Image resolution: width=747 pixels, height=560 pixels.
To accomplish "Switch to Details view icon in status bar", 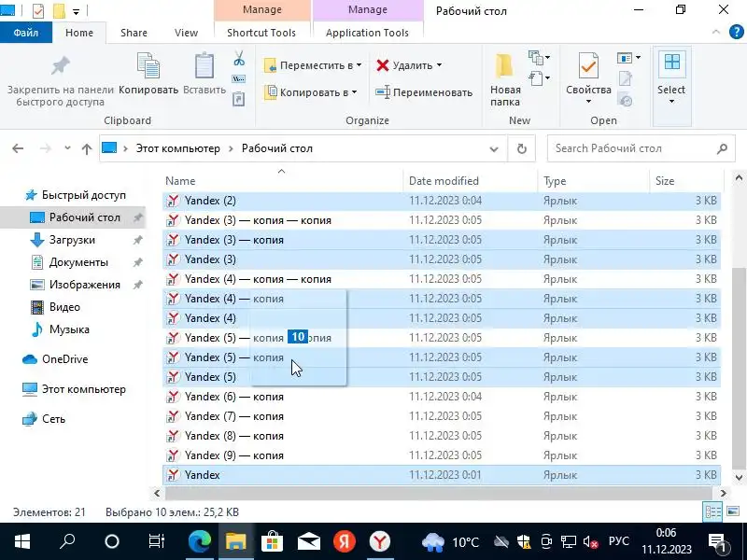I will click(712, 512).
